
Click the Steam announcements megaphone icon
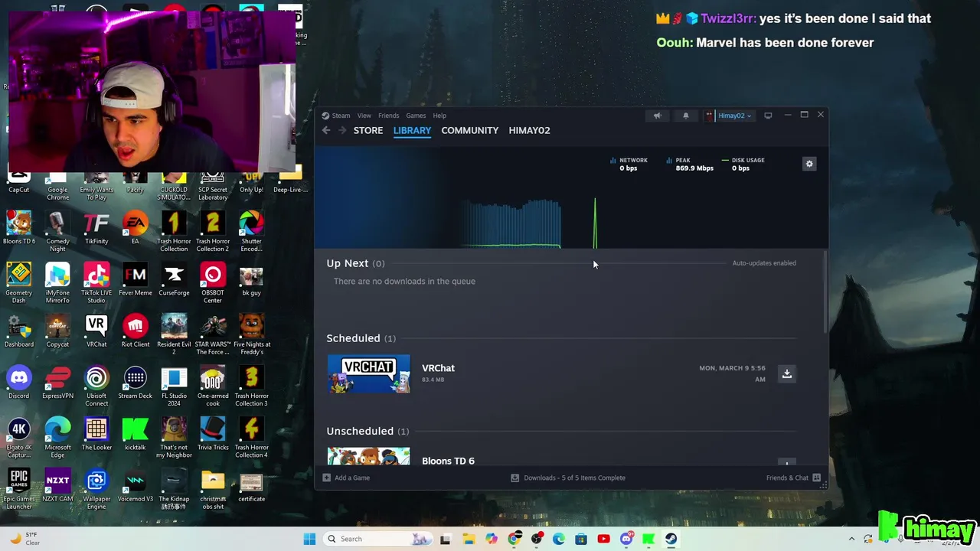(x=657, y=116)
